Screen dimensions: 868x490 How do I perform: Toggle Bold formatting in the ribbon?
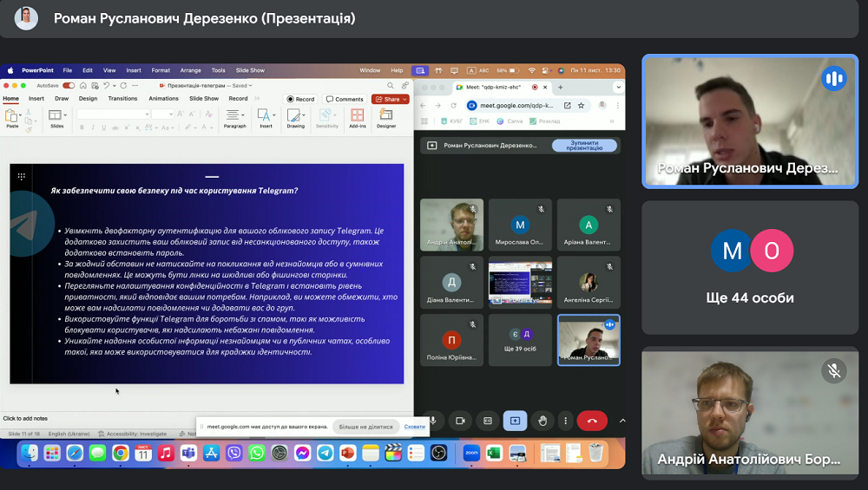[82, 127]
